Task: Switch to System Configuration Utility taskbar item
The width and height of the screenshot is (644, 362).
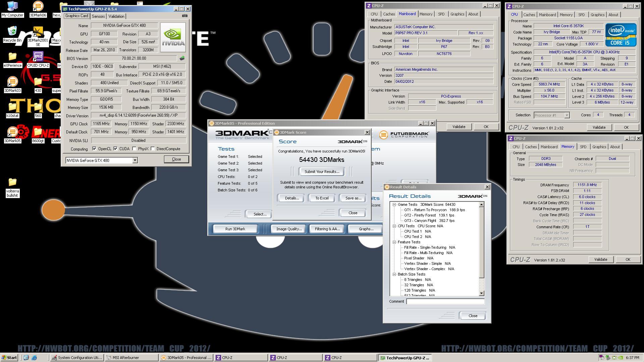Action: 76,358
